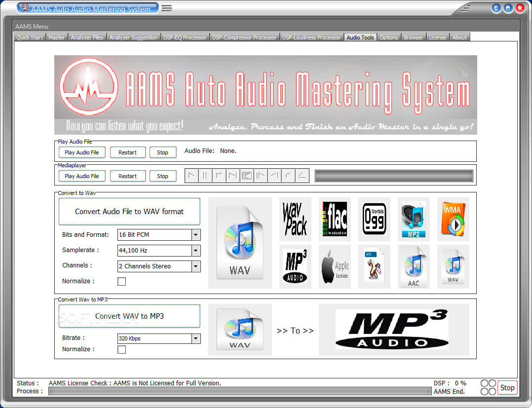Viewport: 532px width, 408px height.
Task: Click Play Audio File in Play Audio File group
Action: tap(82, 152)
